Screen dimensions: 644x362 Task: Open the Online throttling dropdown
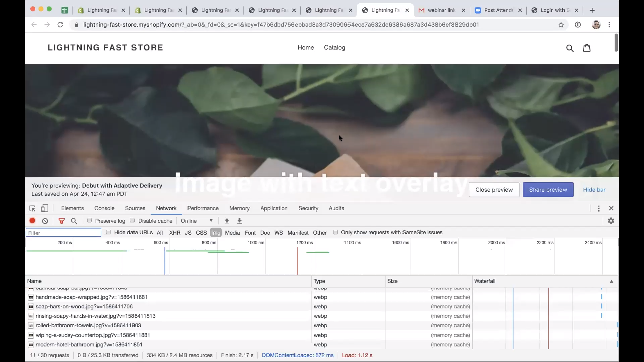pyautogui.click(x=197, y=221)
